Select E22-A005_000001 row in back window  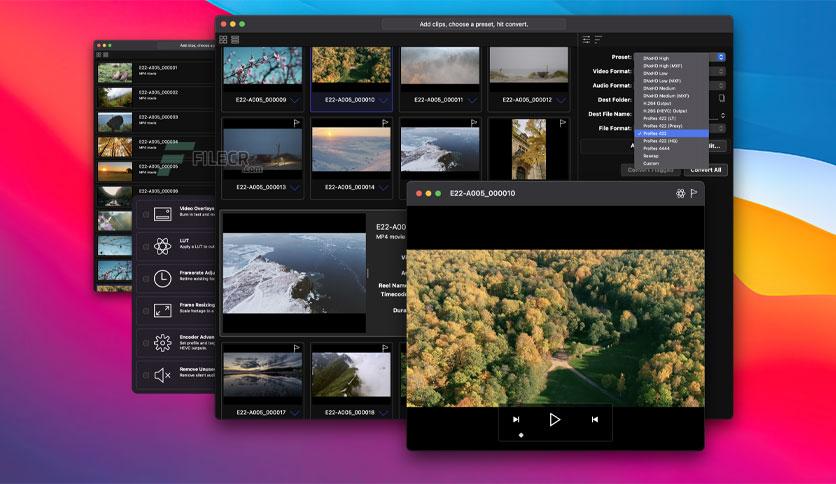[155, 71]
